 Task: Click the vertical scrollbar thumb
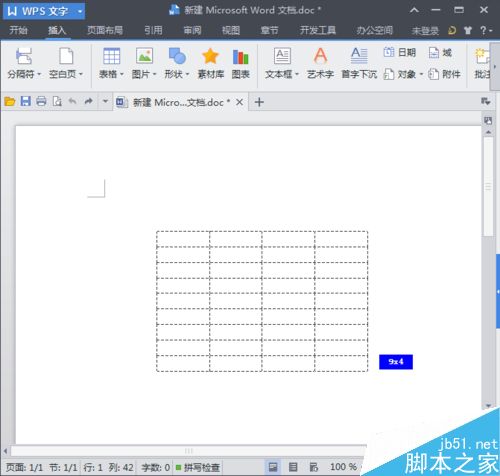tap(488, 187)
